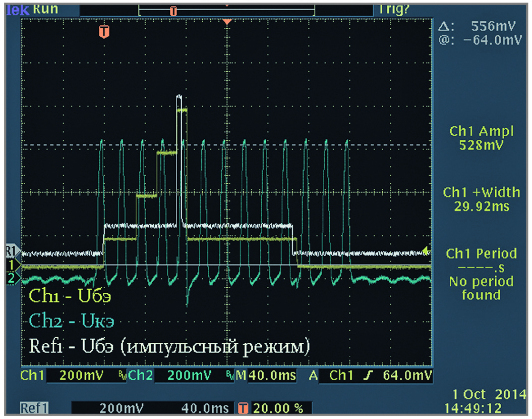Click the Run acquisition status indicator
Viewport: 532px width, 419px height.
(46, 9)
